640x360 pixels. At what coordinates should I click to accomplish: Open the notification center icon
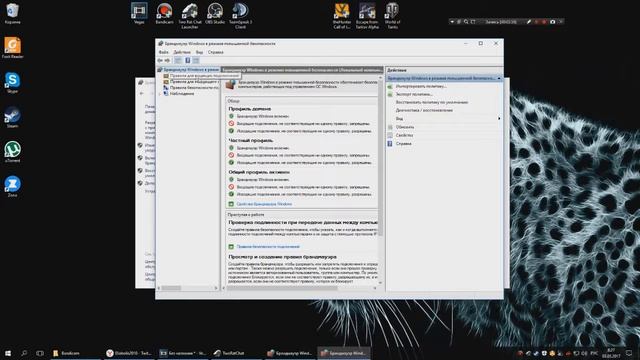tap(629, 353)
